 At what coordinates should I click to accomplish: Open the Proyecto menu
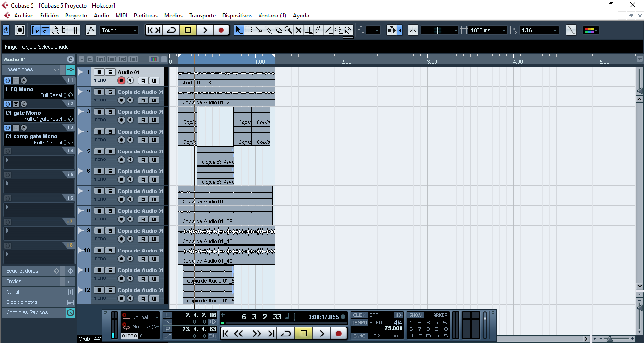76,16
